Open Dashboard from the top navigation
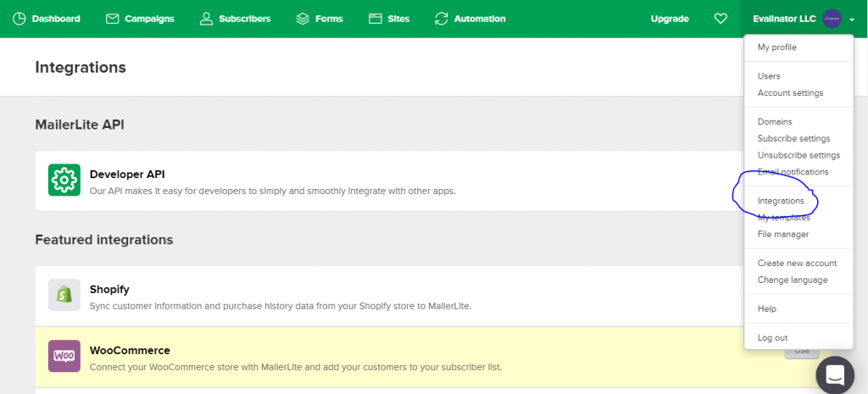Viewport: 868px width, 394px height. point(47,19)
